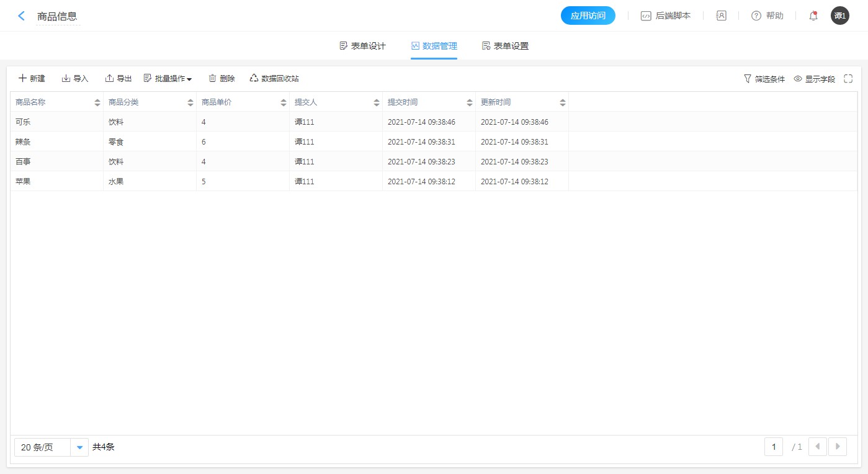Sort by the 商品单价 column arrows

(x=284, y=102)
